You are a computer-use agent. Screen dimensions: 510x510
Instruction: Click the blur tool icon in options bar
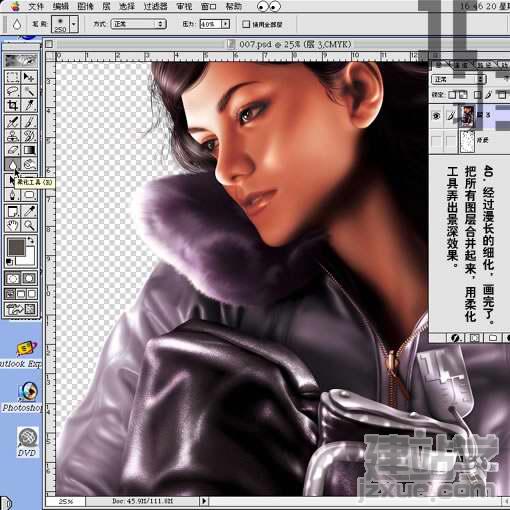tap(17, 24)
